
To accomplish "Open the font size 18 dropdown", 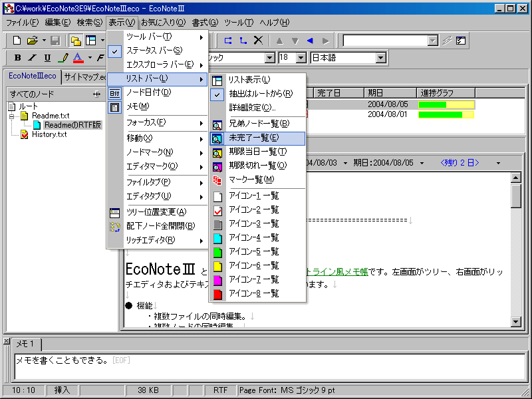I will coord(301,58).
